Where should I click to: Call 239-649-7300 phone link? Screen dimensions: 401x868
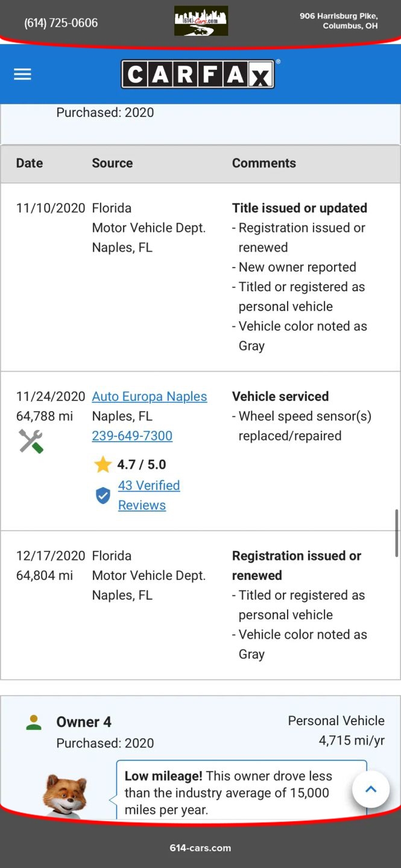tap(132, 436)
